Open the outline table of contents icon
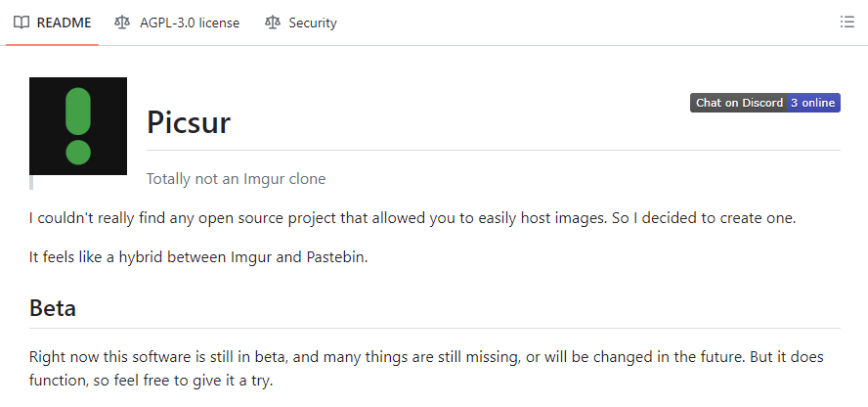This screenshot has height=407, width=868. tap(846, 23)
